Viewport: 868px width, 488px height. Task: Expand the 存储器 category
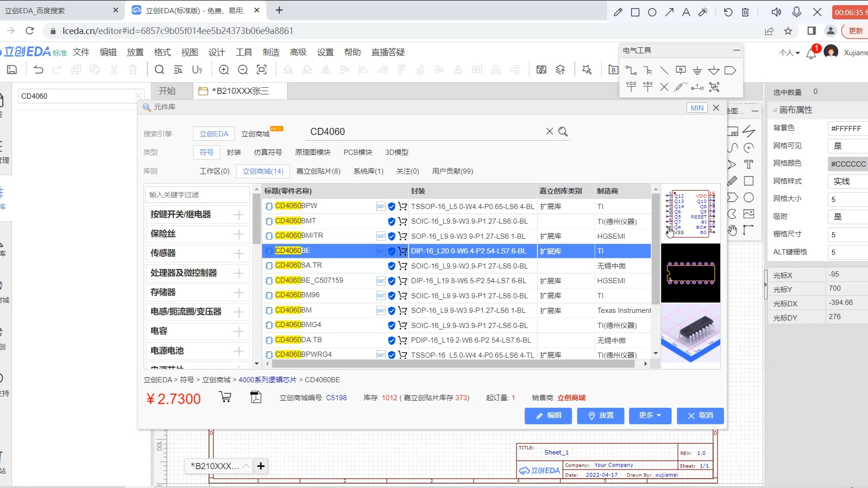(238, 293)
